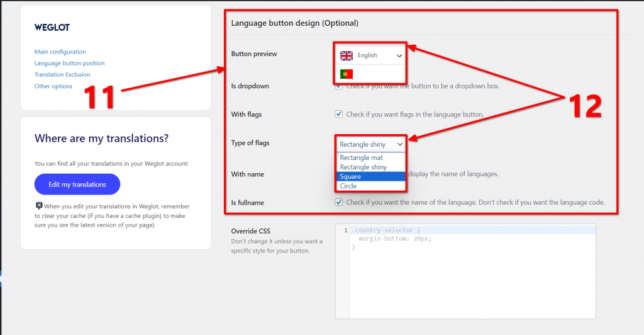Open the Type of flags dropdown
This screenshot has height=335, width=644.
click(x=371, y=144)
